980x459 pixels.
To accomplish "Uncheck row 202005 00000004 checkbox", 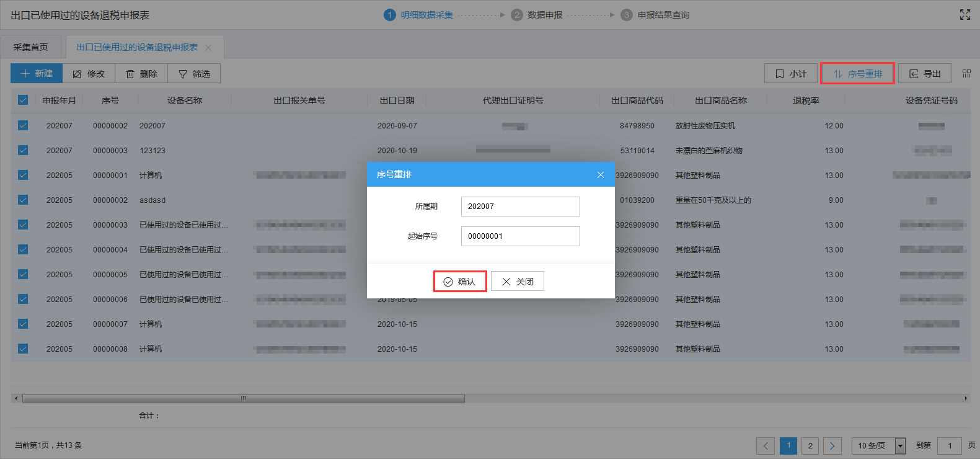I will 23,249.
